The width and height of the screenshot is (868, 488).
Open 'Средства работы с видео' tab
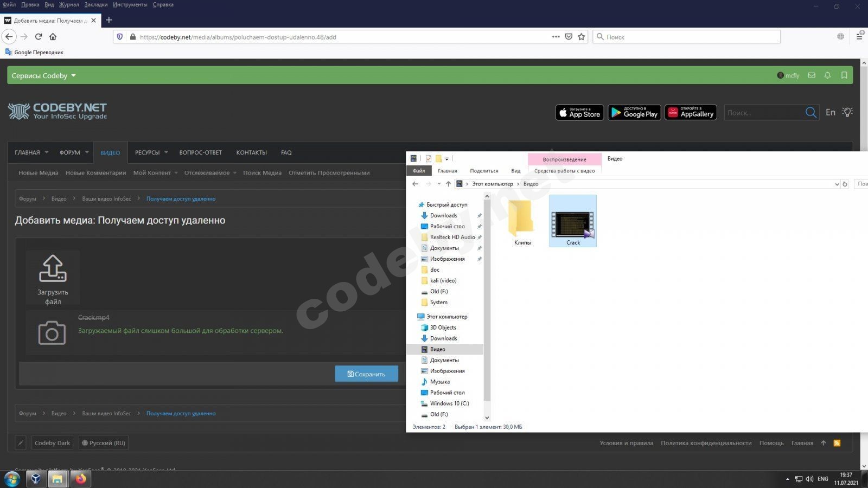[564, 171]
